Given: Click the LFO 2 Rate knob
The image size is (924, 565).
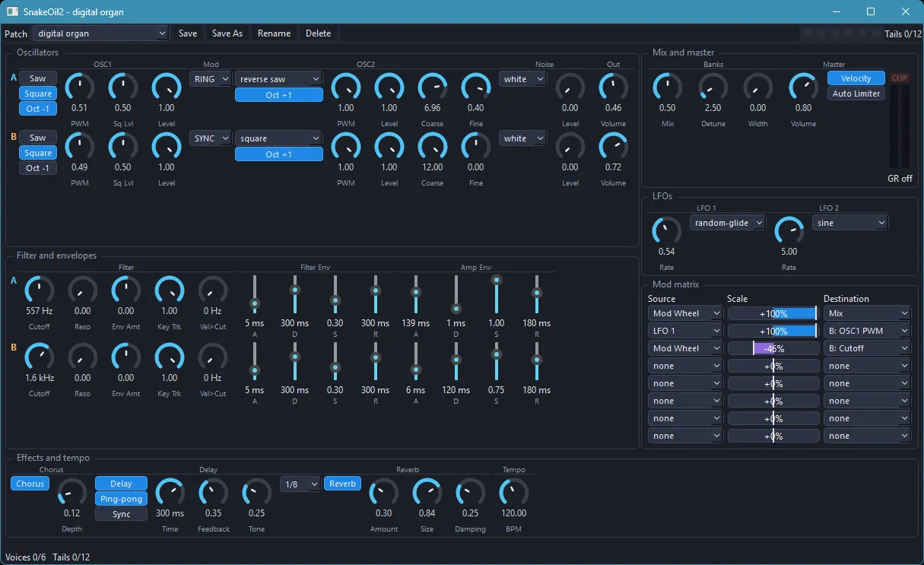Looking at the screenshot, I should coord(789,231).
